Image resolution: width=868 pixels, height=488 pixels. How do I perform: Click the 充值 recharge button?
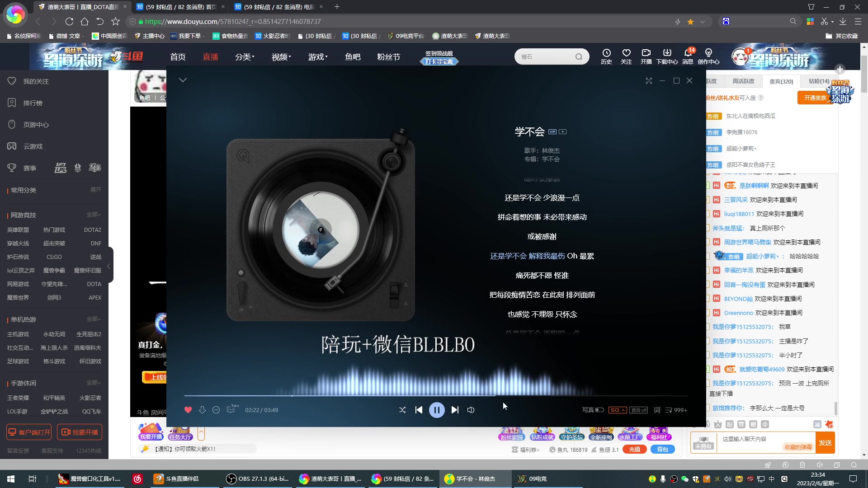point(635,450)
